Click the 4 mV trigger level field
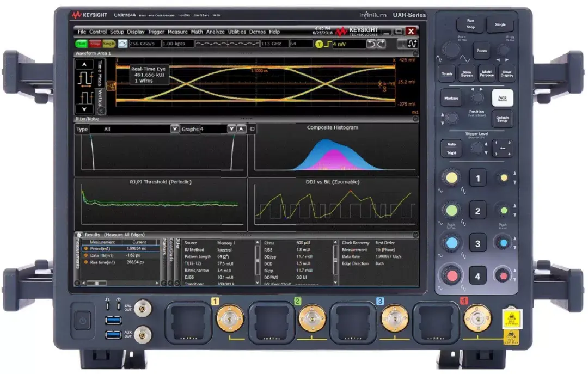The height and width of the screenshot is (374, 588). coord(349,44)
